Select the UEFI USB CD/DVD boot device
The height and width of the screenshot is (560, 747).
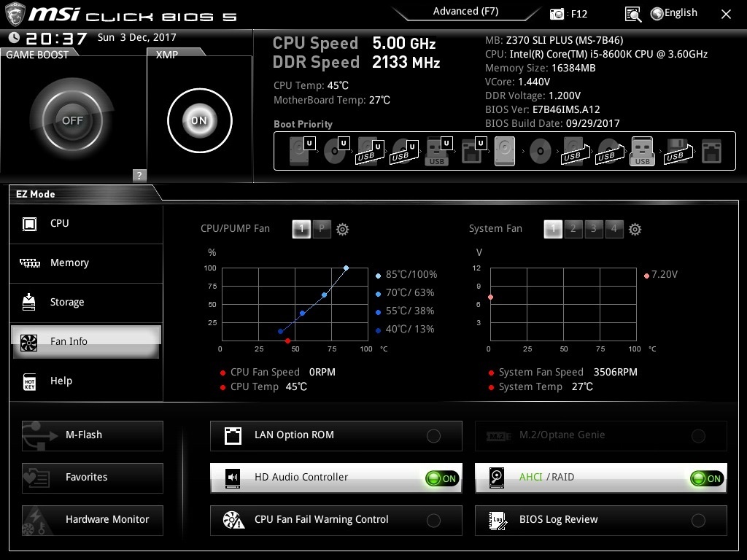click(x=404, y=152)
